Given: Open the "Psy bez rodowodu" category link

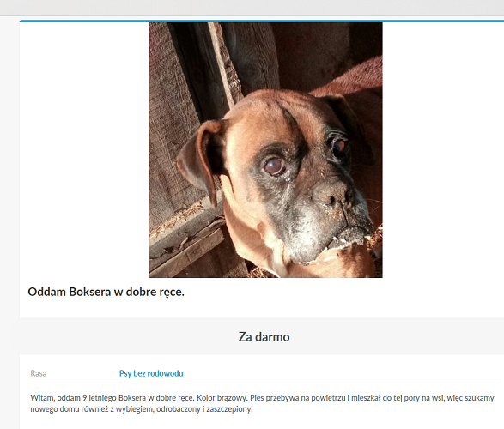Looking at the screenshot, I should [x=151, y=373].
